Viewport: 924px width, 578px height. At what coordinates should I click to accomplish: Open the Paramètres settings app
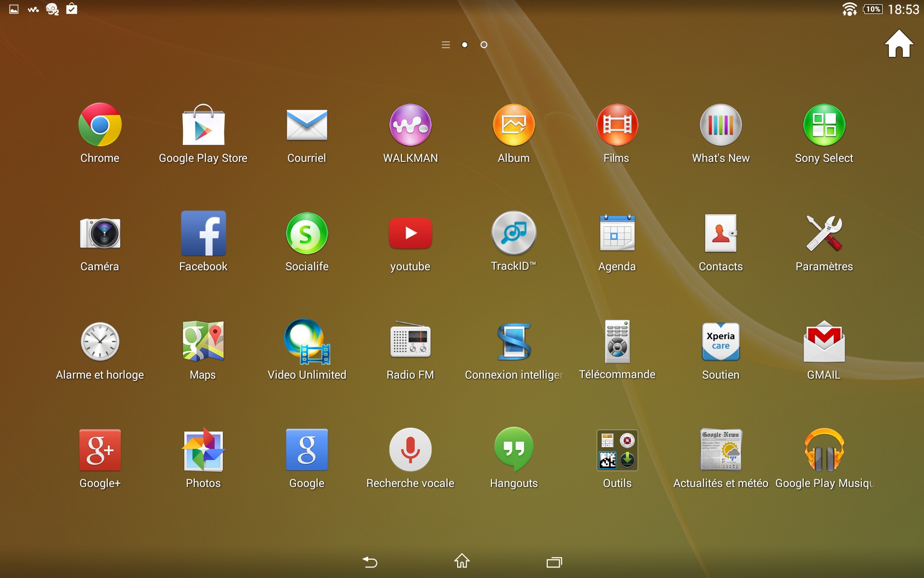pyautogui.click(x=824, y=234)
